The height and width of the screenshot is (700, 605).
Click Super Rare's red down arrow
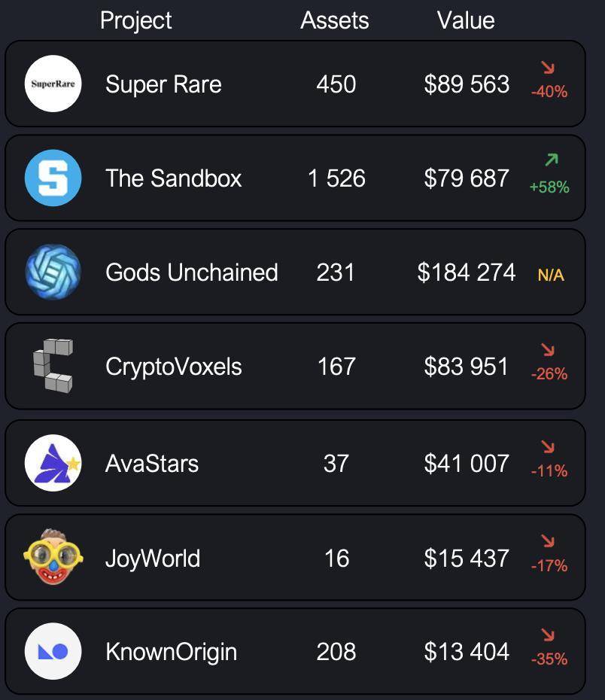(548, 68)
